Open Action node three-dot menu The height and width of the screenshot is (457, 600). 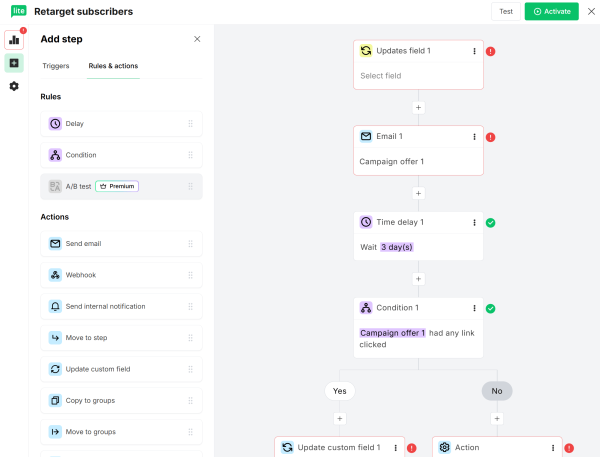click(553, 448)
